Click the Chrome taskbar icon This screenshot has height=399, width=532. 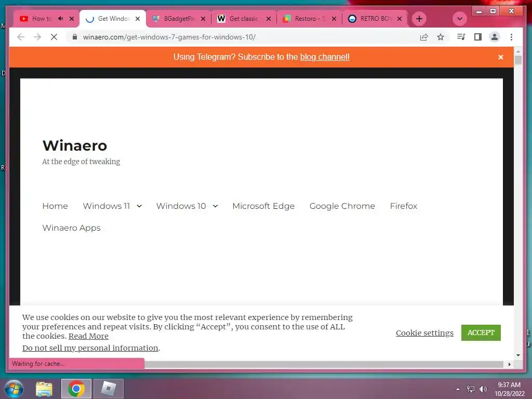[76, 389]
